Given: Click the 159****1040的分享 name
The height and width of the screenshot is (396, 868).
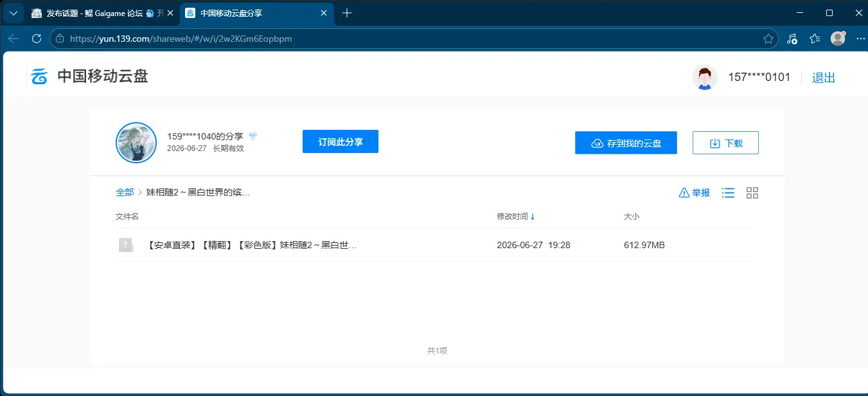Looking at the screenshot, I should (x=205, y=136).
